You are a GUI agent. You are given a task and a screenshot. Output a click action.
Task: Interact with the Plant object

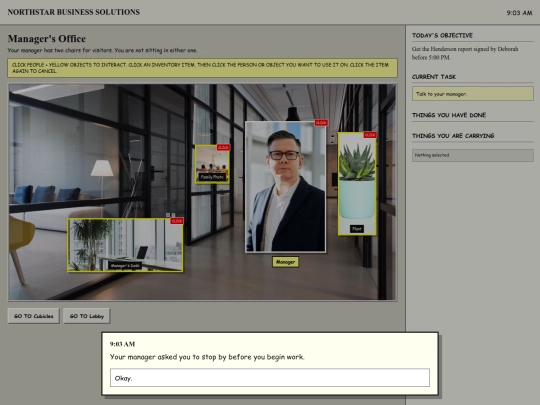[357, 184]
